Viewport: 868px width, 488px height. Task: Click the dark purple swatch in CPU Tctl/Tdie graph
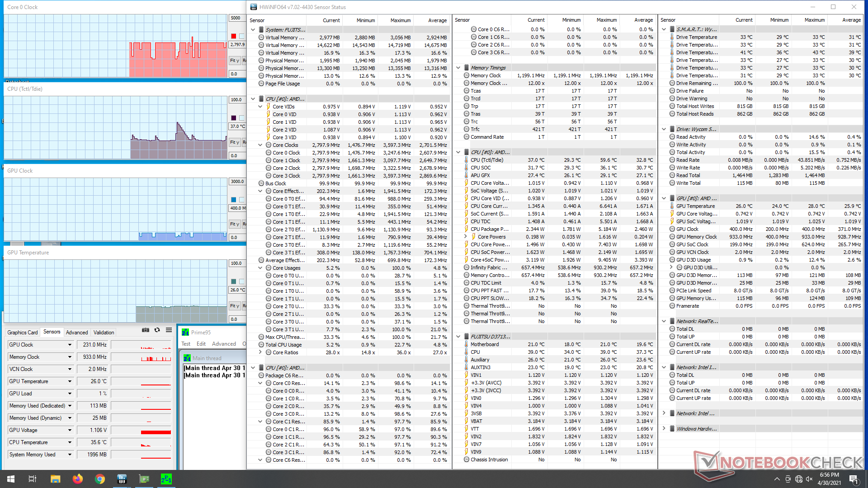[233, 118]
